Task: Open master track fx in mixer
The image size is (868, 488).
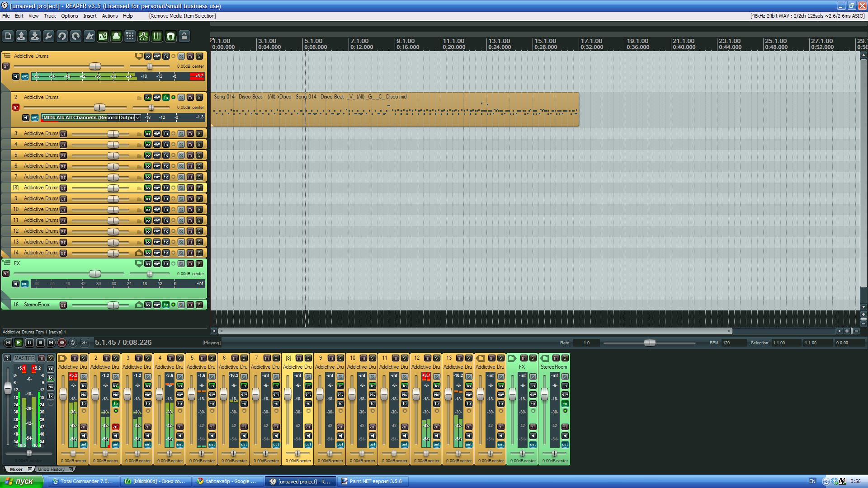Action: 51,396
